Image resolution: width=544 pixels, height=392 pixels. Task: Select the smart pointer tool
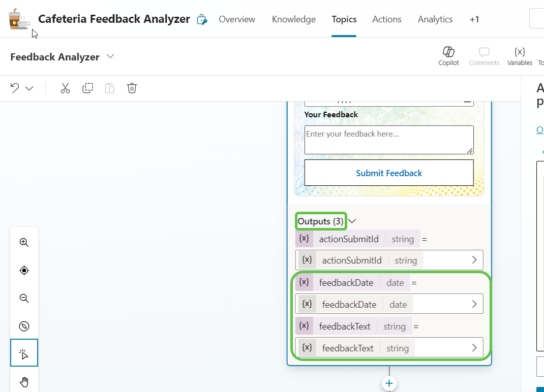click(24, 352)
